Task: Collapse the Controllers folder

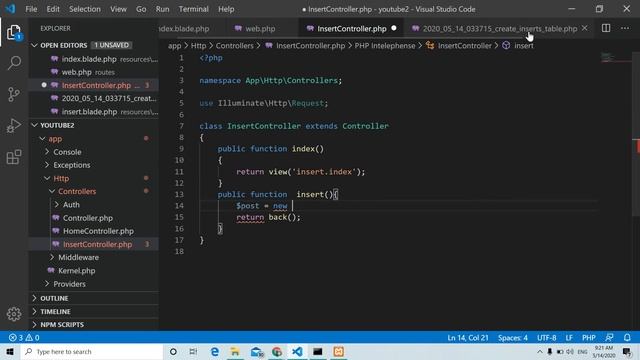Action: pos(52,191)
